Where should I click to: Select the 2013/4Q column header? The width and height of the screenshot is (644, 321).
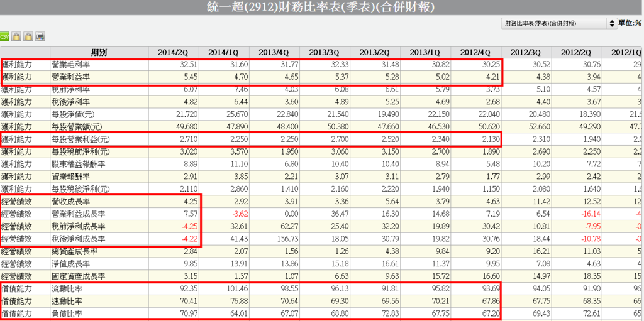tap(274, 53)
